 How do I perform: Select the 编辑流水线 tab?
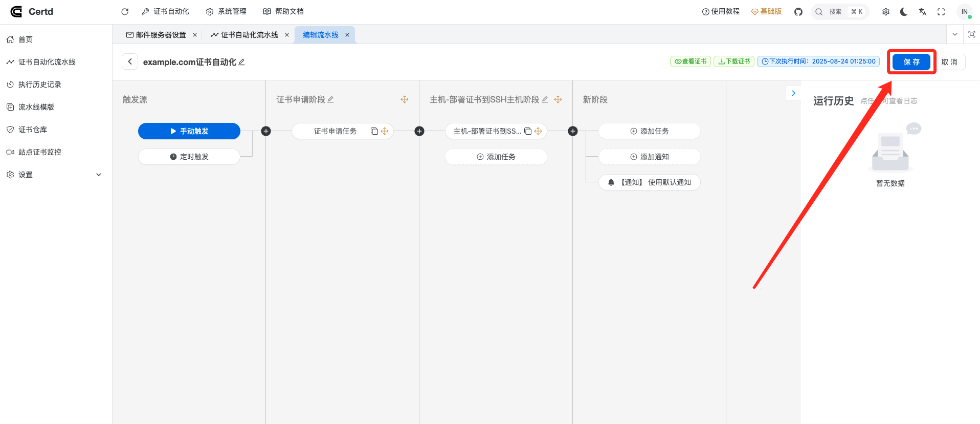point(321,35)
